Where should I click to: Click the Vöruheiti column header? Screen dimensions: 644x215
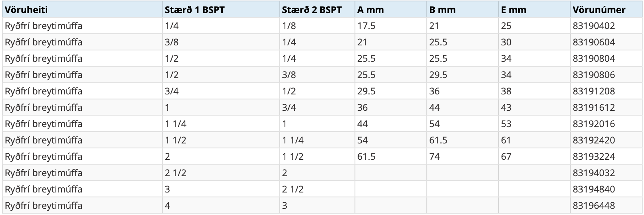tap(26, 10)
